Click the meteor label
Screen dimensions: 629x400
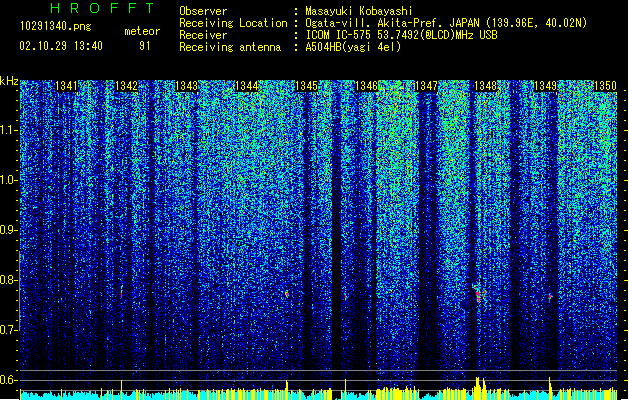[x=142, y=31]
